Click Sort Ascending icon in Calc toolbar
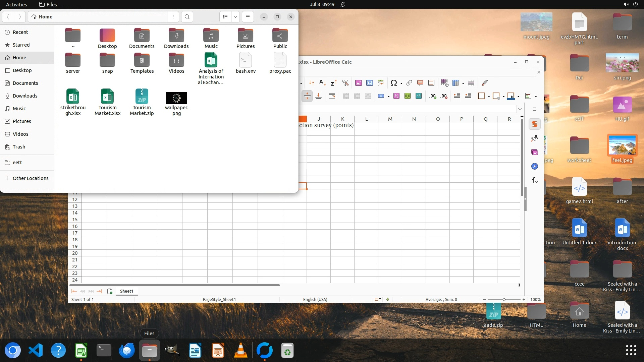 coord(322,83)
